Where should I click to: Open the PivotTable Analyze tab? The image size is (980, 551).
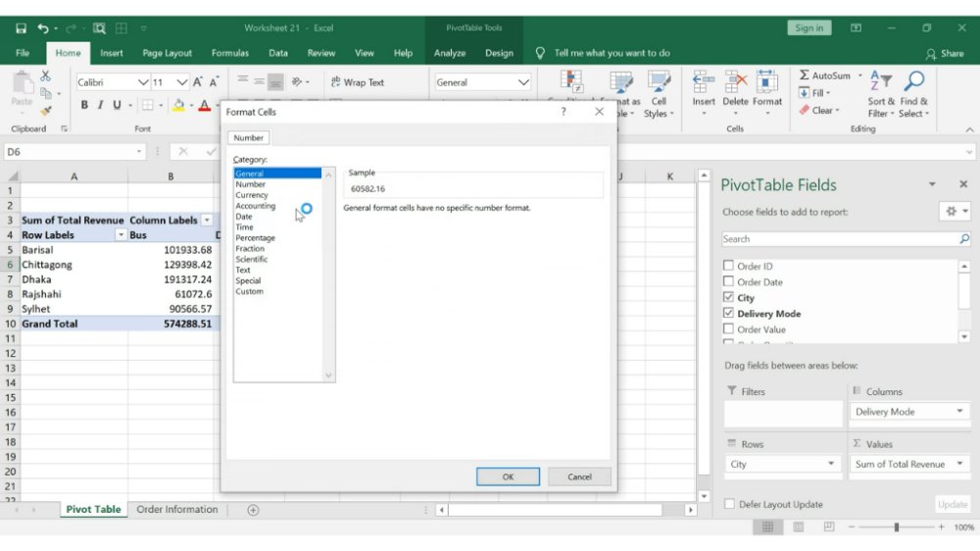tap(450, 53)
